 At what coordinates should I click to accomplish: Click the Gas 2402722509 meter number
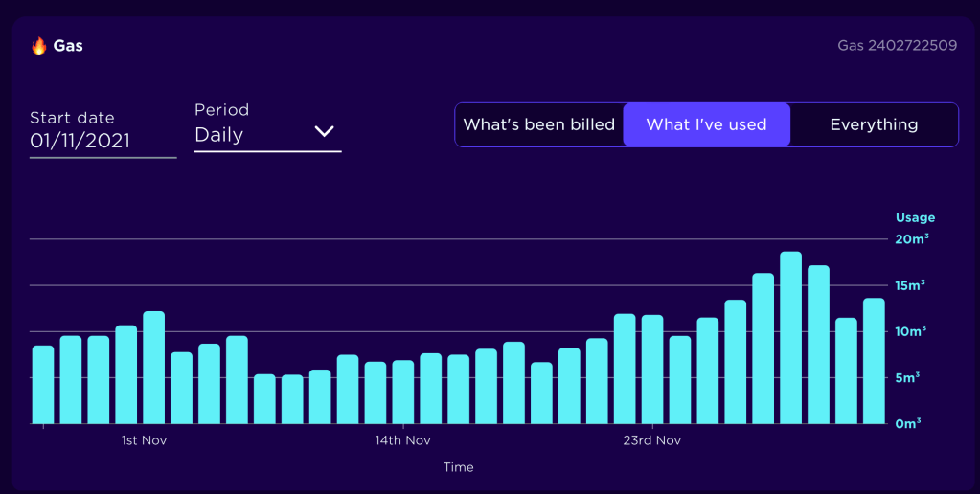pos(897,45)
